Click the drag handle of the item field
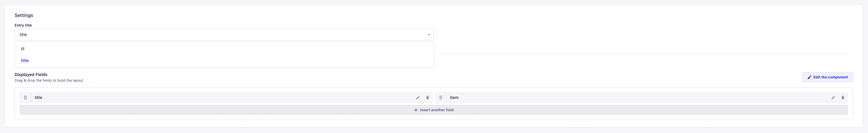Screen dimensions: 868x133 [441, 98]
